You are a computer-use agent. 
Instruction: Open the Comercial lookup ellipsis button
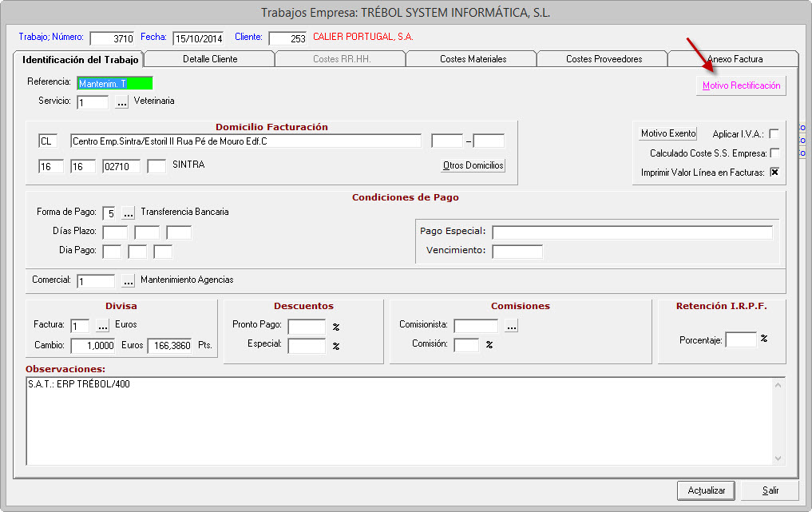(x=128, y=281)
